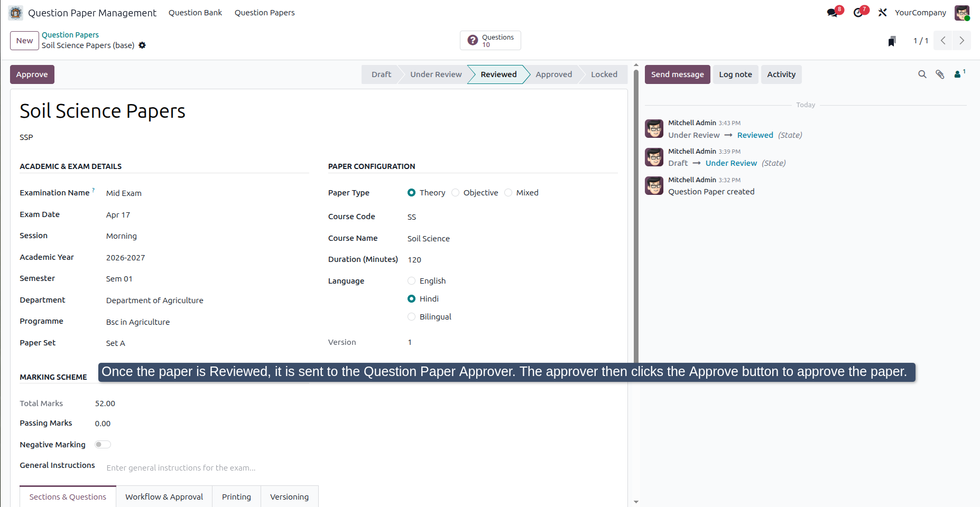Toggle the Negative Marking switch
980x507 pixels.
pyautogui.click(x=103, y=445)
